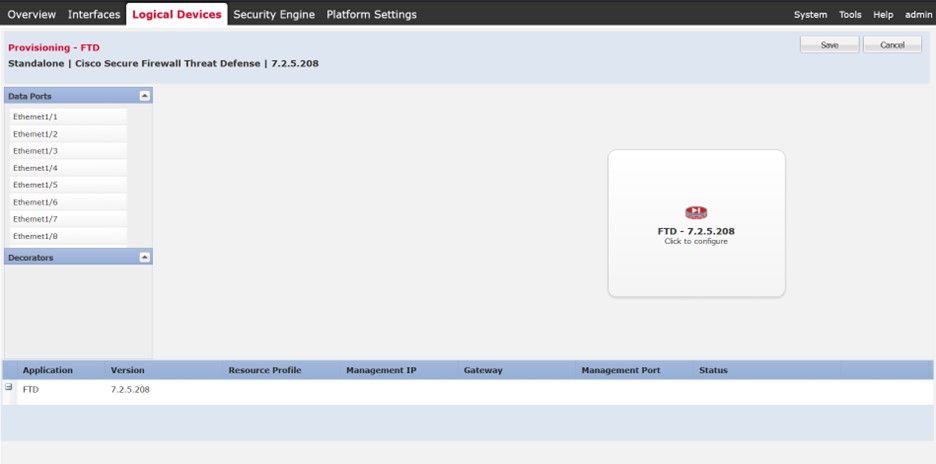Select the Ethernet1/2 data port
This screenshot has width=936, height=464.
68,134
